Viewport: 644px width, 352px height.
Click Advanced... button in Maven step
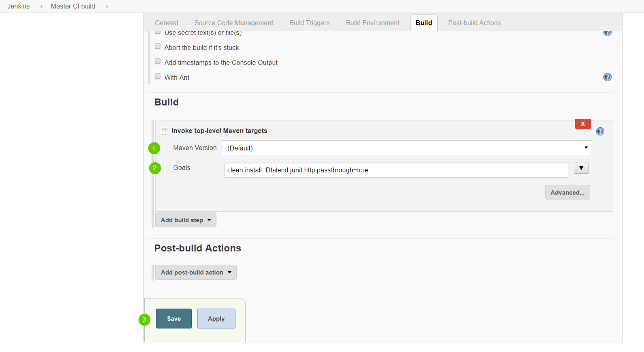(x=567, y=193)
